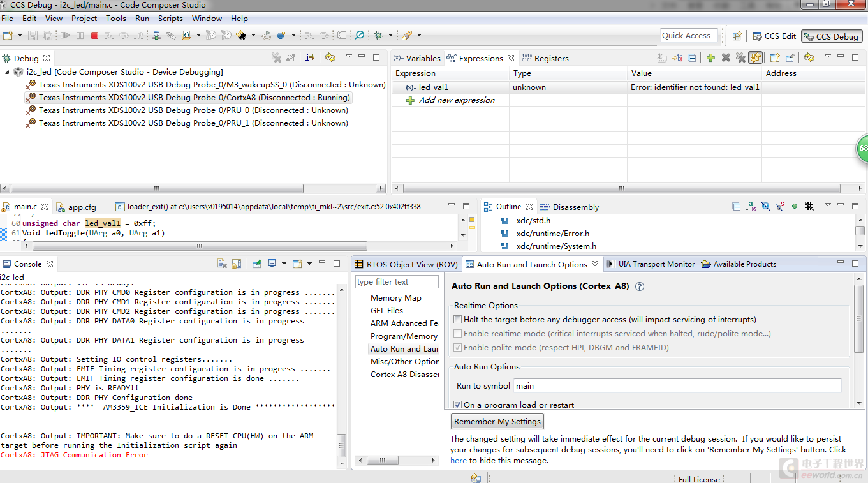Click the green plus Add Expression icon
The width and height of the screenshot is (868, 483).
pos(710,57)
